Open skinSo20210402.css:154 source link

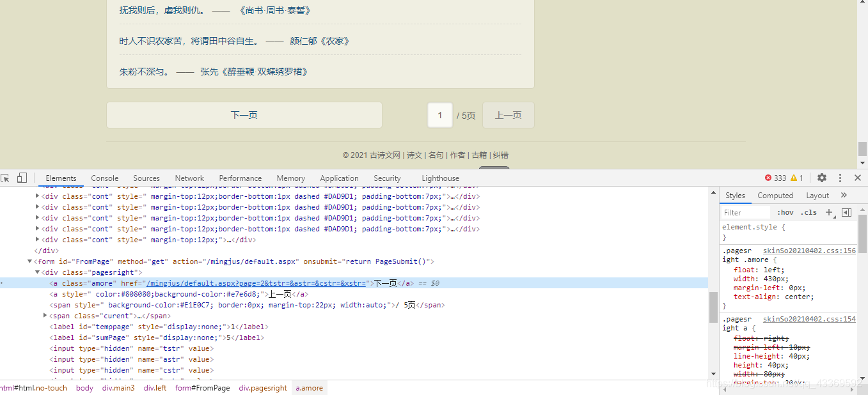809,319
